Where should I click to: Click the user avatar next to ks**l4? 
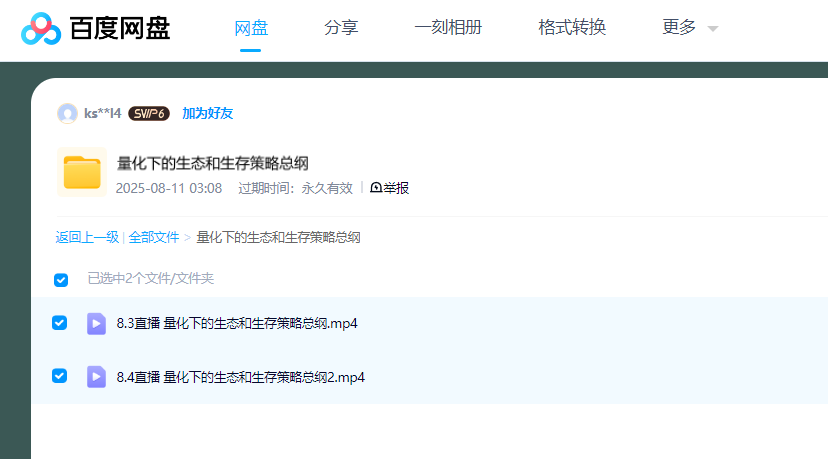(67, 113)
